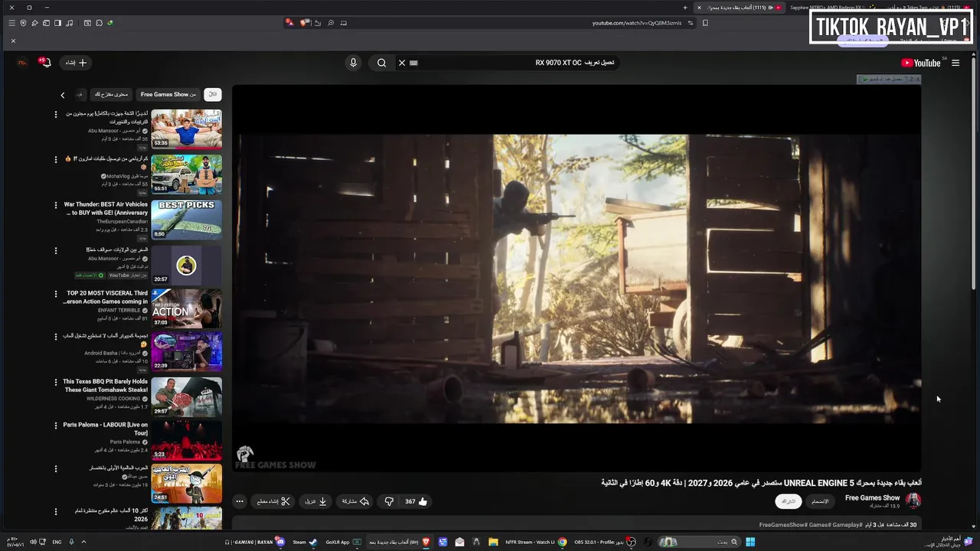The width and height of the screenshot is (980, 551).
Task: Open the 20:57 video thumbnail
Action: 186,266
